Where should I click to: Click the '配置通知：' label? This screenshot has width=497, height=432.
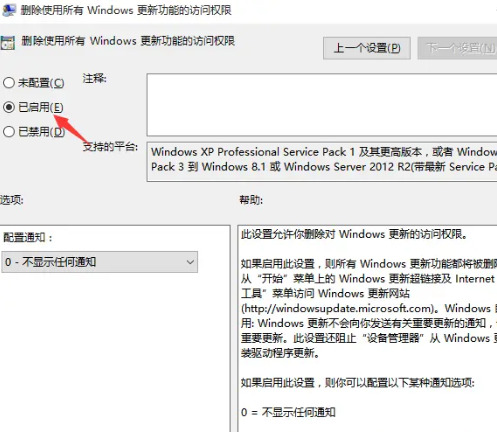click(x=28, y=237)
